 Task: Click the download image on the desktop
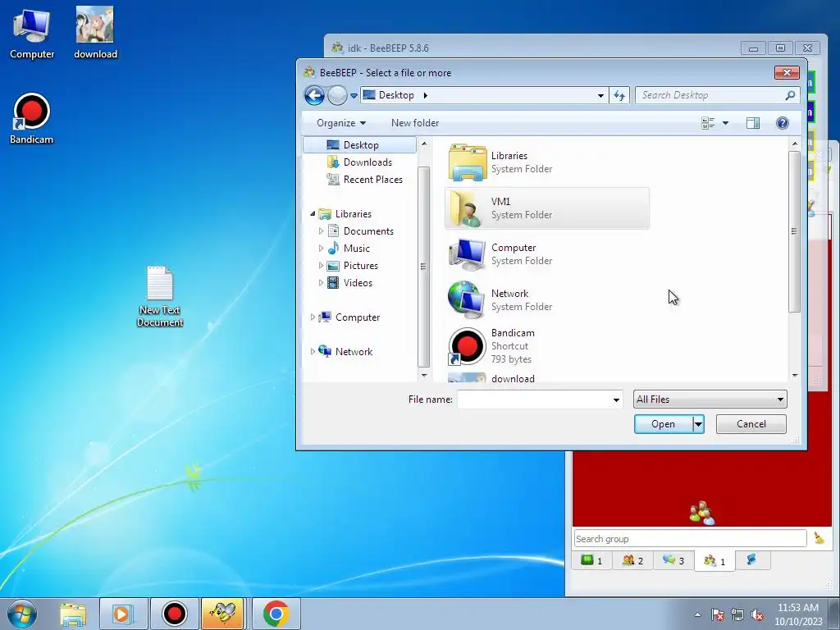tap(95, 33)
